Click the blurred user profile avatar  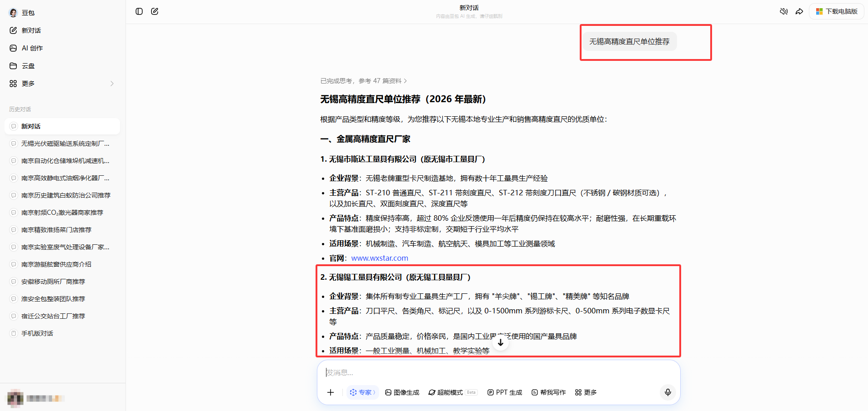tap(15, 398)
